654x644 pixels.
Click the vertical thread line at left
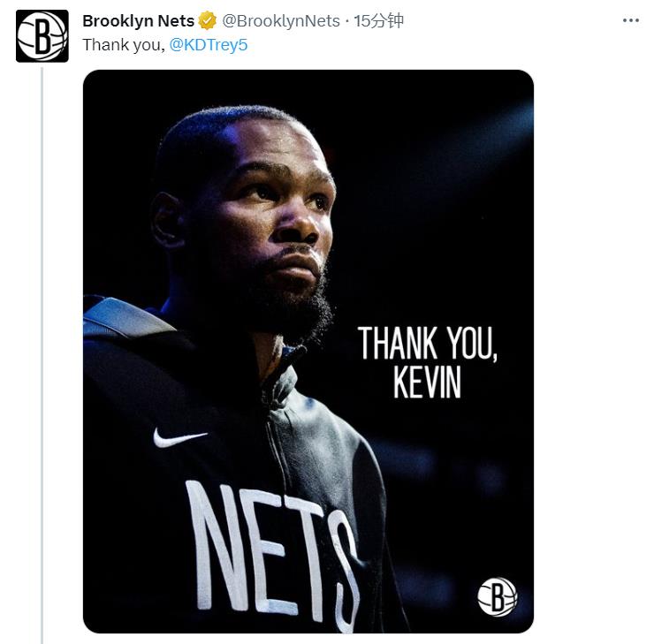[x=42, y=353]
